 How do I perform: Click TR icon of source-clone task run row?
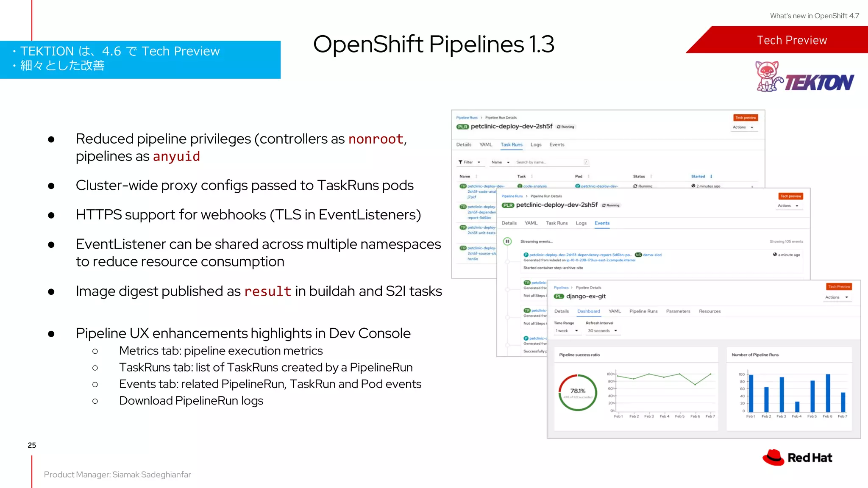pyautogui.click(x=463, y=248)
